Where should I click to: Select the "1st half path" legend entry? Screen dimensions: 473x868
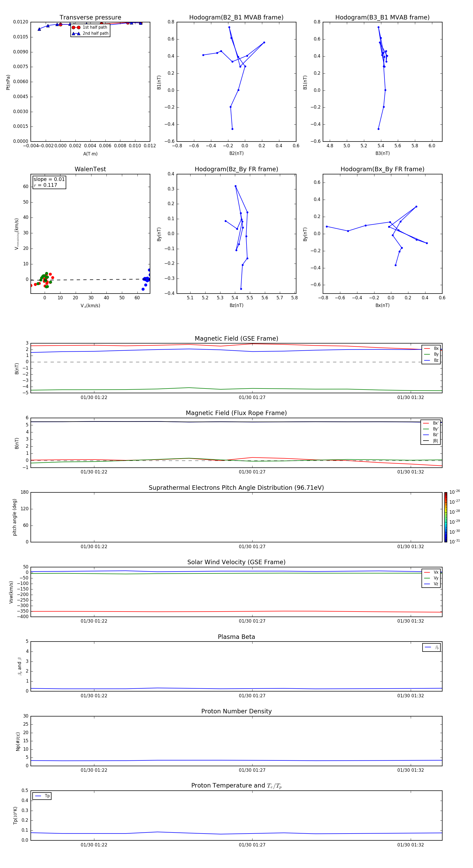[90, 27]
